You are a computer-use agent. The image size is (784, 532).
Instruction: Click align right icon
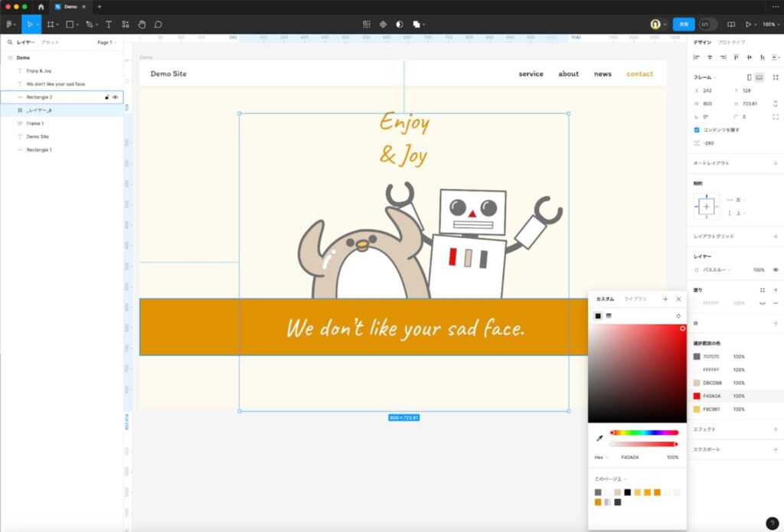723,57
